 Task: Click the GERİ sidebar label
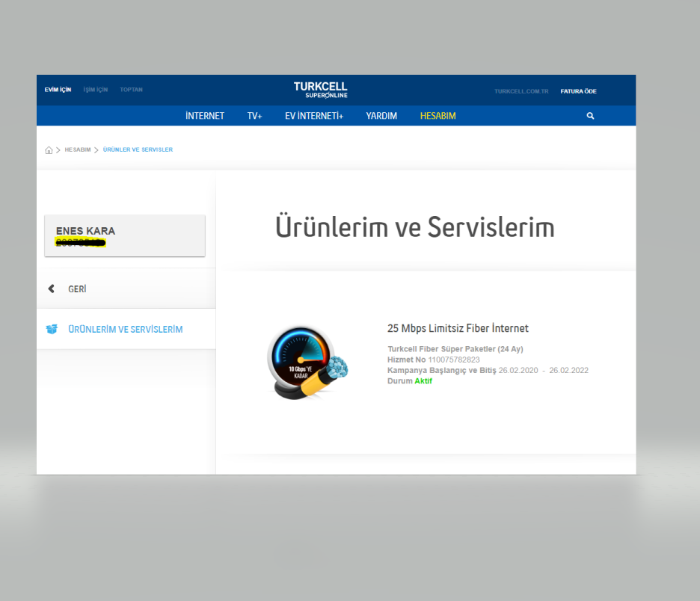(77, 289)
